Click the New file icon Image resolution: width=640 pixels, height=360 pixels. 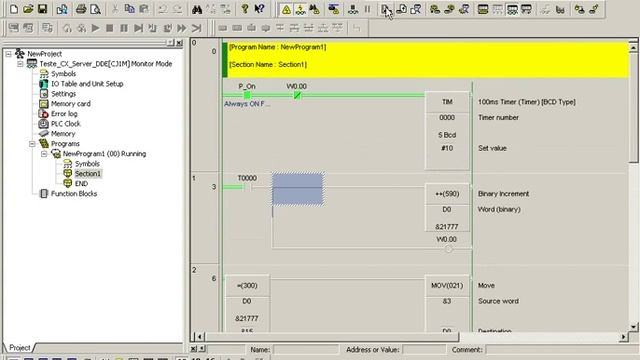(13, 9)
